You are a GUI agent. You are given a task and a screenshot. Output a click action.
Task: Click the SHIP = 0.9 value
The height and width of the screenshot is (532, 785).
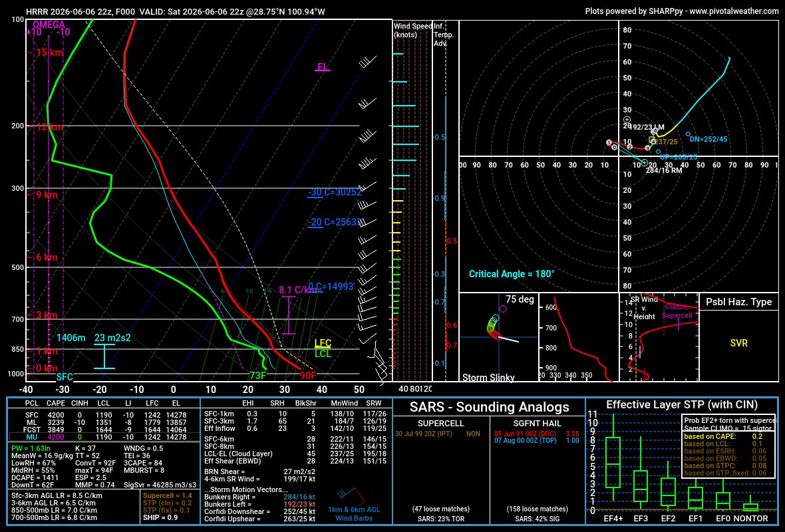click(160, 517)
